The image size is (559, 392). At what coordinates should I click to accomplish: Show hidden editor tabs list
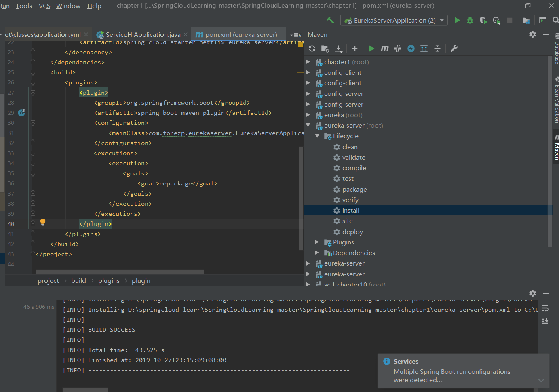(296, 35)
